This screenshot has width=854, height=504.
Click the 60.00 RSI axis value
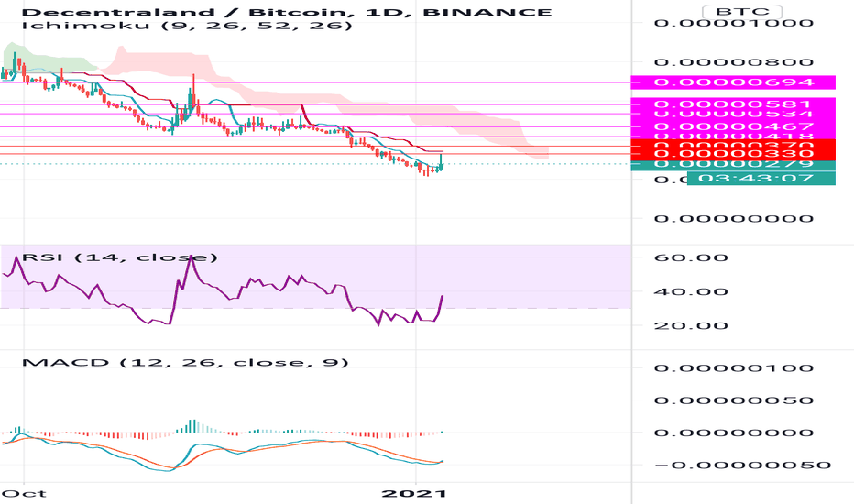pyautogui.click(x=691, y=257)
